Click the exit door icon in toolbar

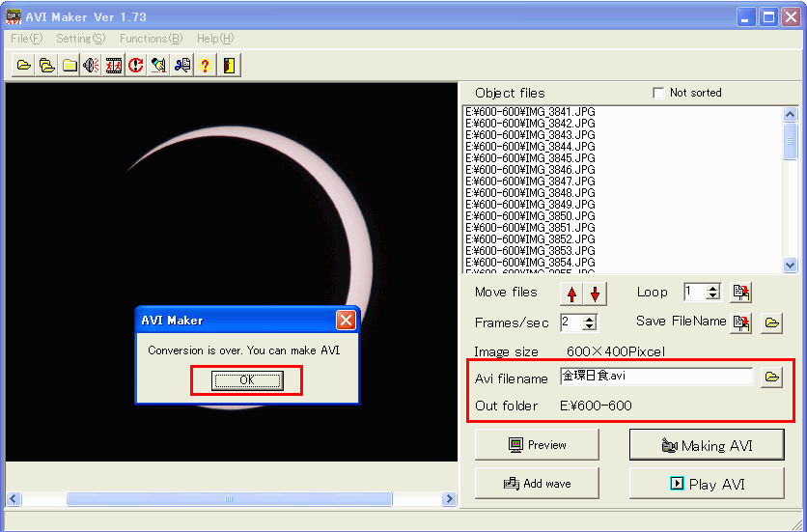pos(229,66)
